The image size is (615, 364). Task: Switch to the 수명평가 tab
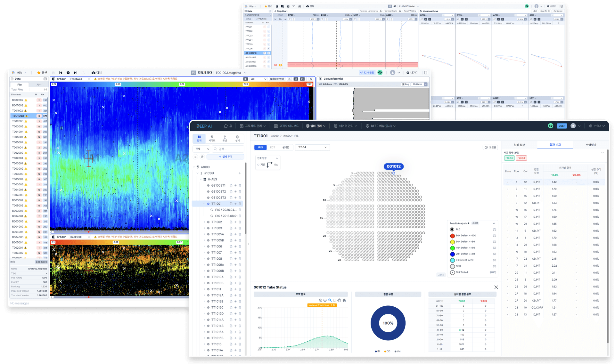(x=591, y=145)
